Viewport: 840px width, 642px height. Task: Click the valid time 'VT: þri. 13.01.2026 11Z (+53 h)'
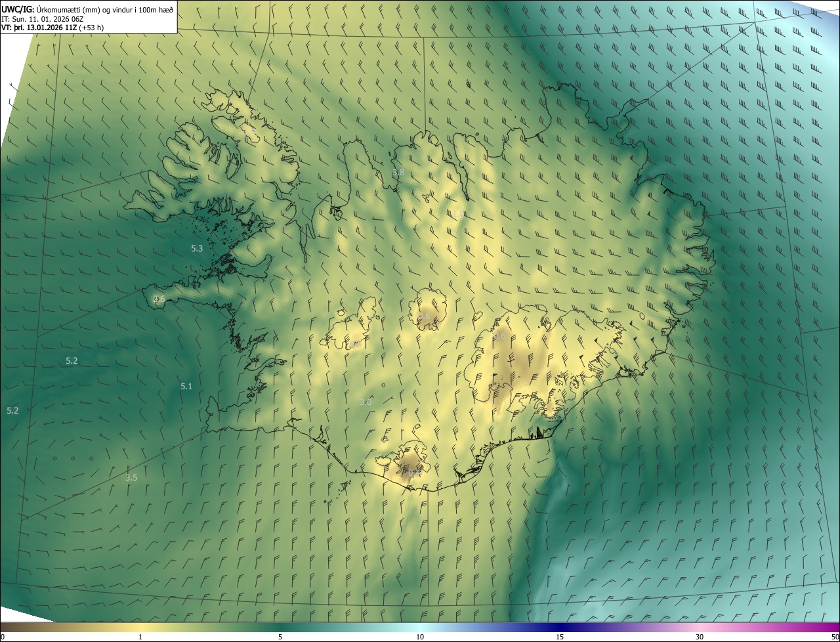pos(52,28)
